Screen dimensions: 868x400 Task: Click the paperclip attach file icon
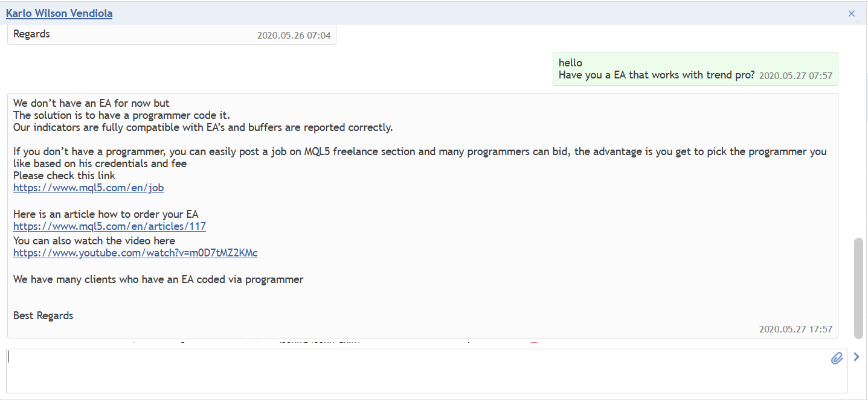click(837, 358)
